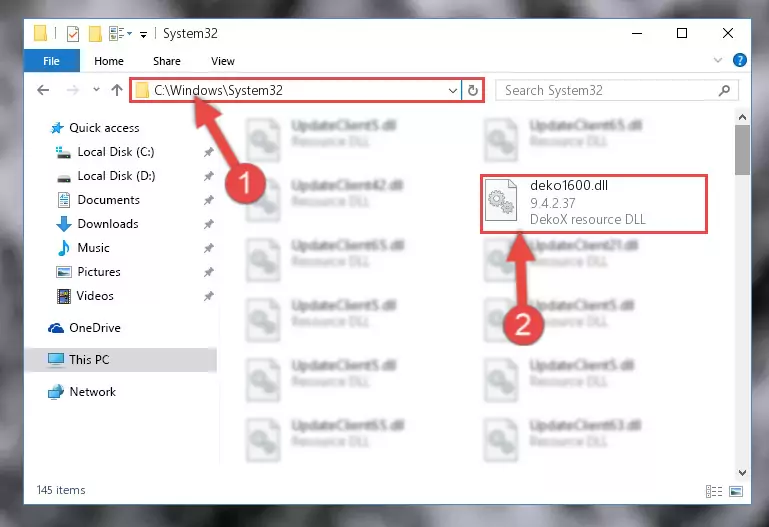The height and width of the screenshot is (527, 769).
Task: Switch to Large icons view in status bar
Action: tap(736, 491)
